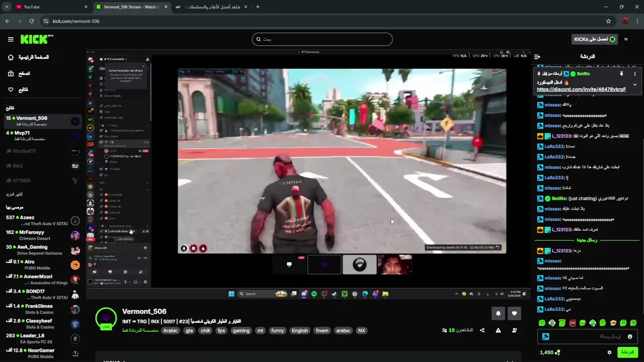
Task: Open the profile avatar in Kick header
Action: coord(626,39)
